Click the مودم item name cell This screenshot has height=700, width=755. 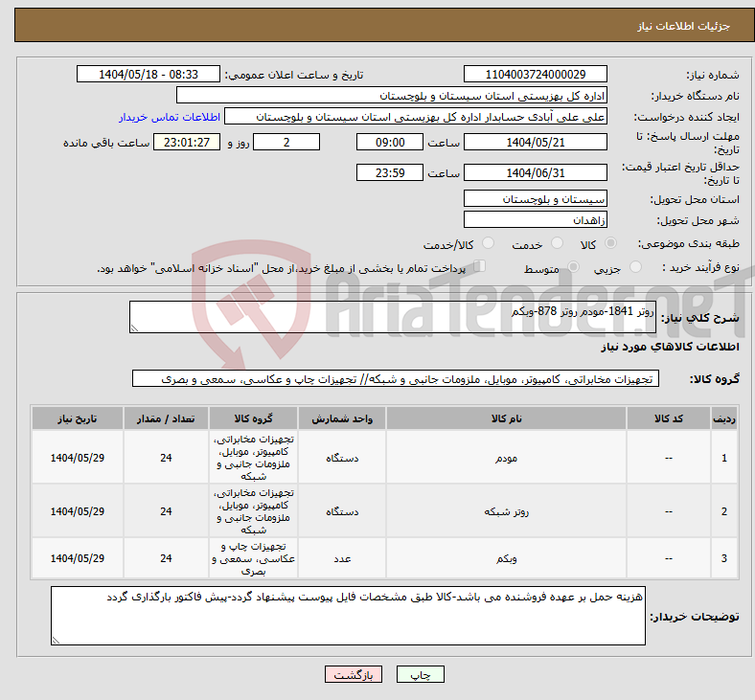(x=506, y=458)
